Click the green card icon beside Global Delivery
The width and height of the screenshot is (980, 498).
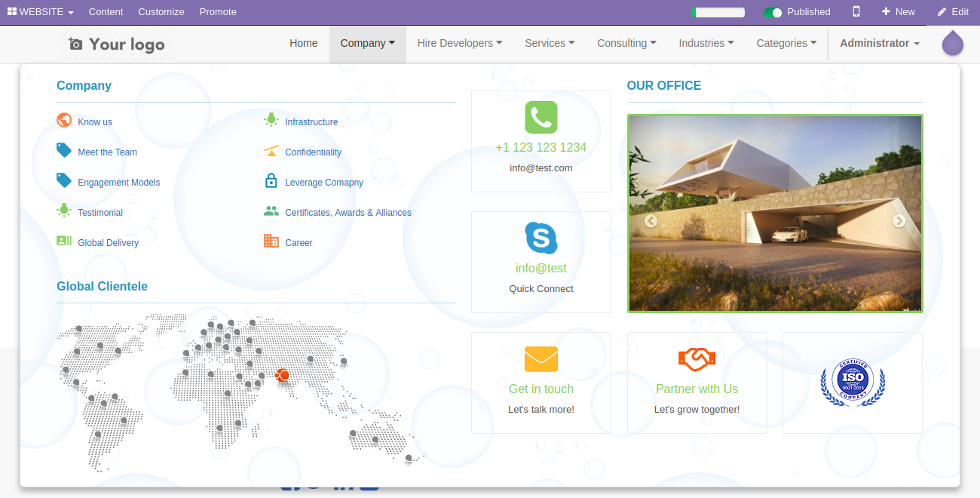click(x=64, y=241)
